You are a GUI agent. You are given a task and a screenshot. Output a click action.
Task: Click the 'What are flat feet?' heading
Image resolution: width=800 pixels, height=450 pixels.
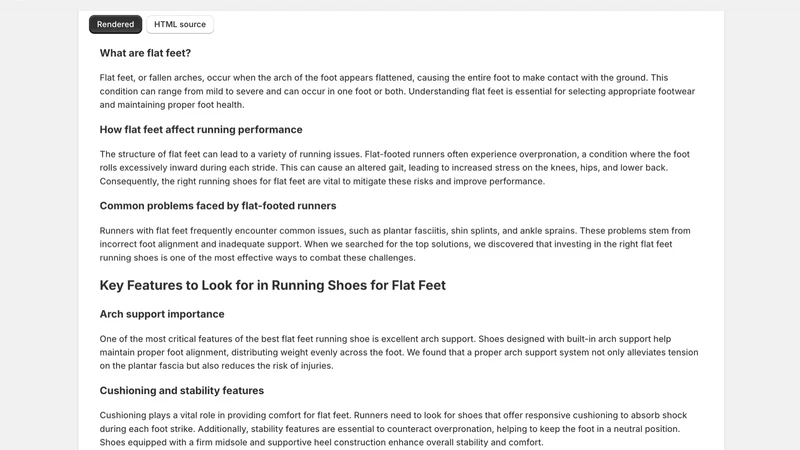click(145, 53)
